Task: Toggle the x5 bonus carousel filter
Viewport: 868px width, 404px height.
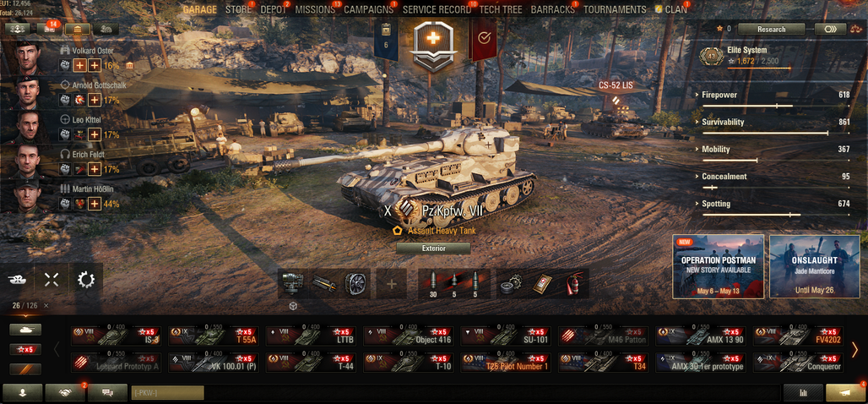Action: (x=25, y=349)
